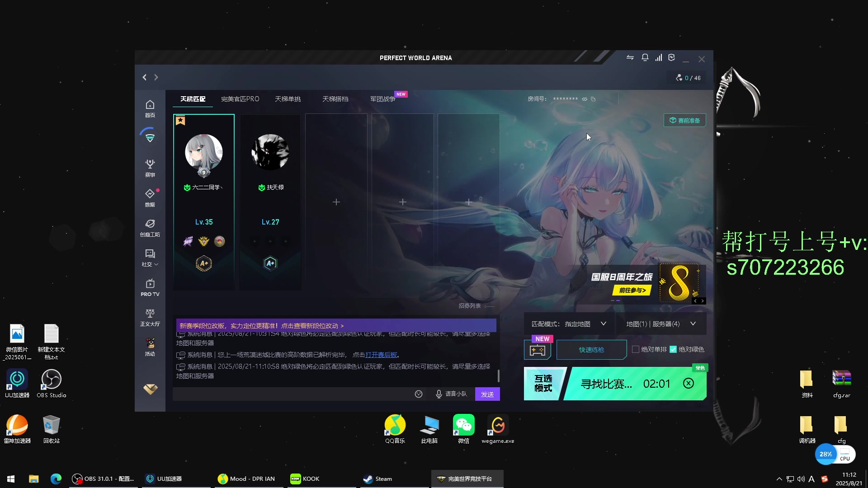The image size is (868, 488).
Task: Switch to the 完美官匹PRO tab
Action: [240, 99]
